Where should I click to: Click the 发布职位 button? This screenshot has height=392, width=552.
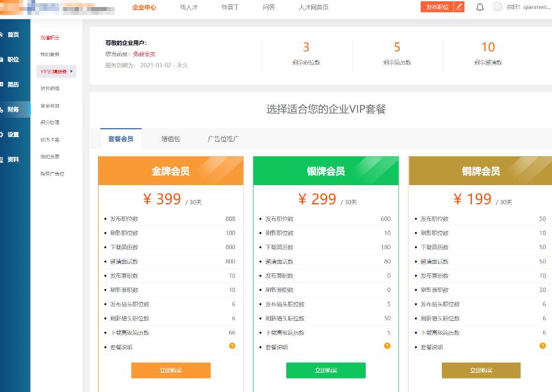[x=439, y=7]
